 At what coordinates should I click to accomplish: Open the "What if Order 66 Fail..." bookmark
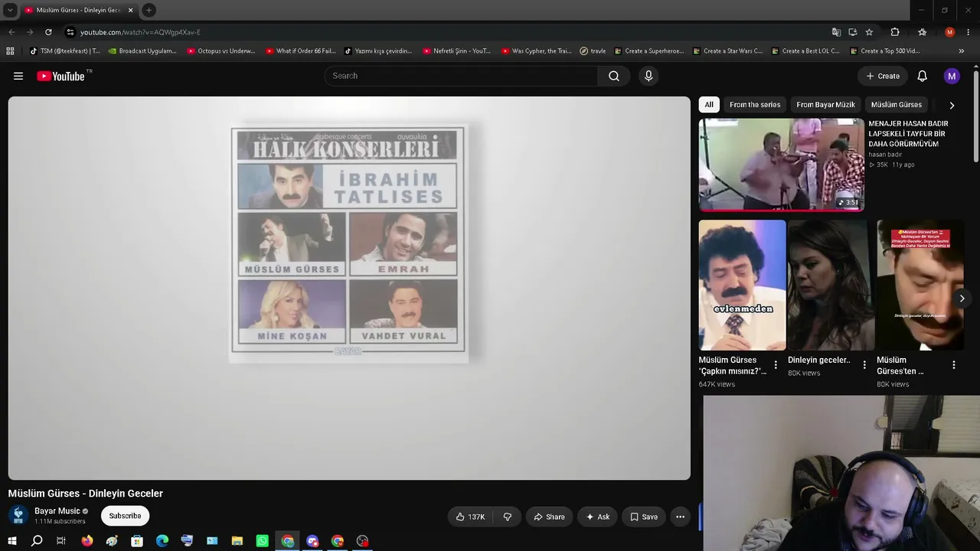click(301, 51)
